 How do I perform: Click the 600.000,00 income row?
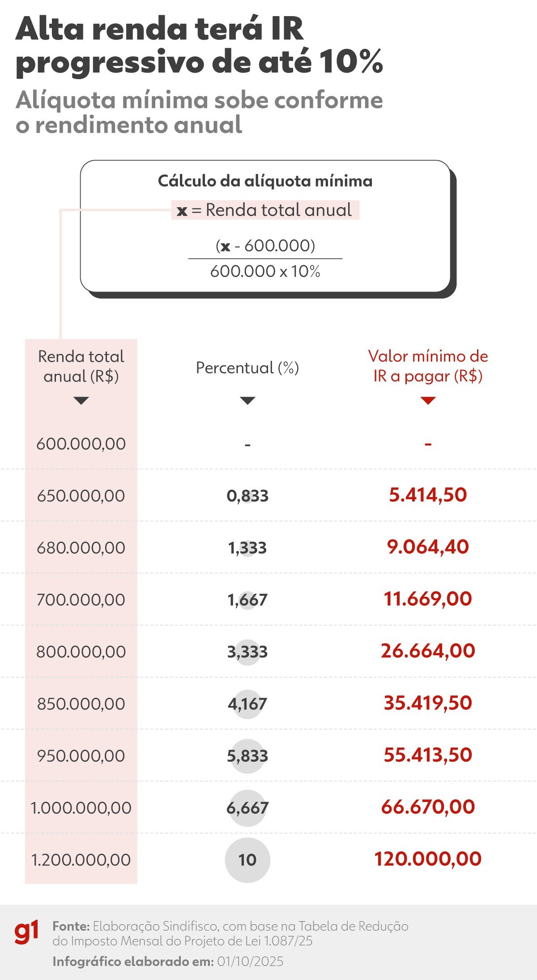[81, 444]
